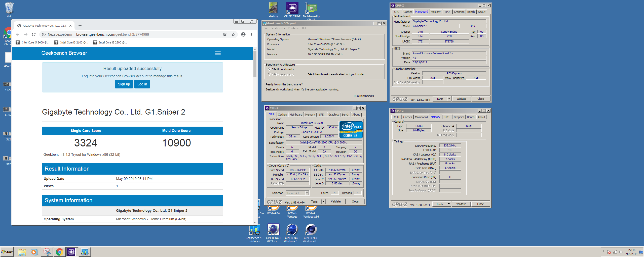The width and height of the screenshot is (644, 257).
Task: Select the 64-bit benchmarks radio button
Action: [x=269, y=74]
